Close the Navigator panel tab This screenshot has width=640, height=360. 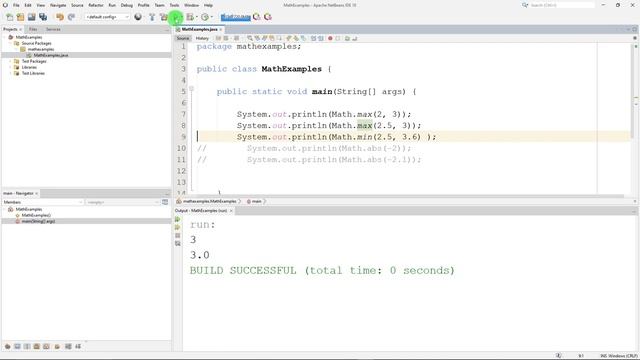(37, 193)
